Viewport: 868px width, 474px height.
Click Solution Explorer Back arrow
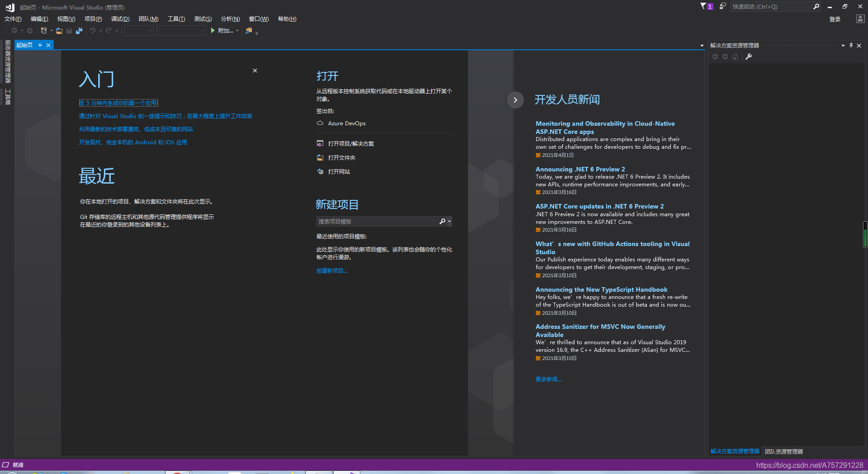(715, 57)
